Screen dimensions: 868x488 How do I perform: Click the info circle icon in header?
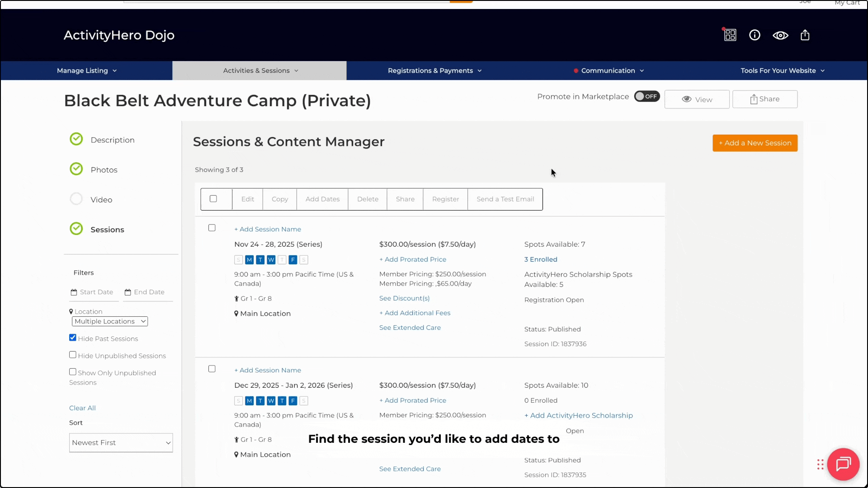tap(755, 35)
